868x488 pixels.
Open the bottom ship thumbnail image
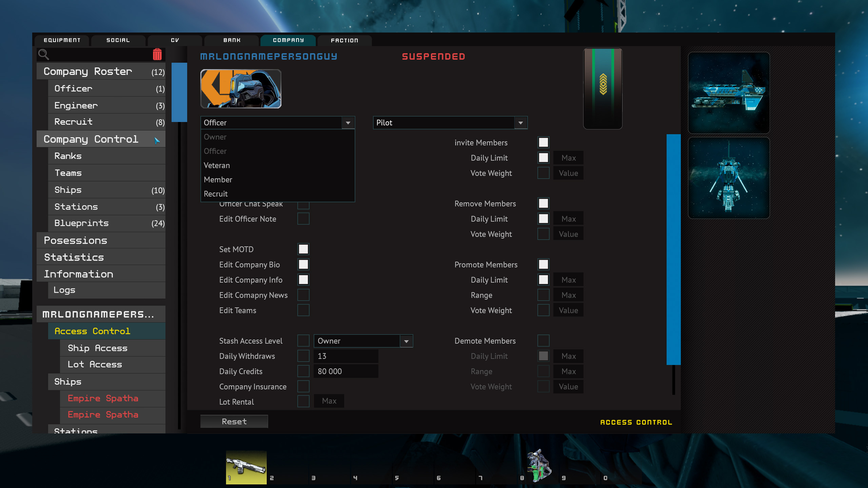click(x=729, y=178)
